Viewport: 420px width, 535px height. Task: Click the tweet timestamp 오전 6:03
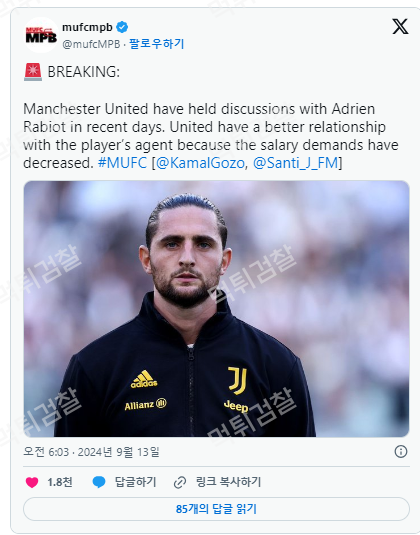pyautogui.click(x=46, y=452)
